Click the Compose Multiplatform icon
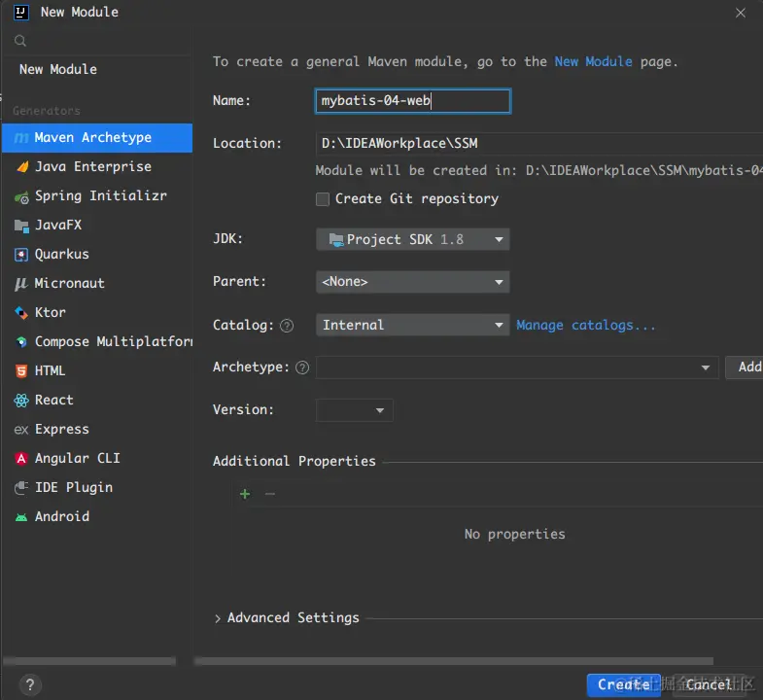The image size is (763, 700). (x=21, y=341)
